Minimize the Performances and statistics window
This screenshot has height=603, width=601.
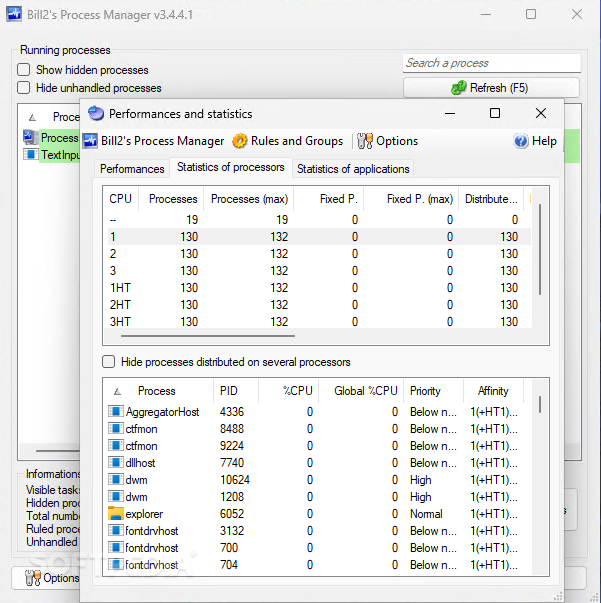tap(450, 113)
